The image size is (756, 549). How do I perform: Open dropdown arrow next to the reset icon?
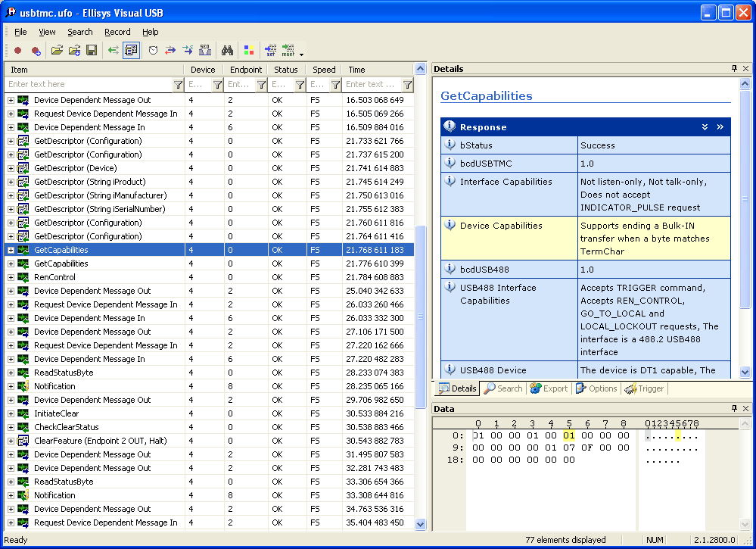(x=301, y=54)
